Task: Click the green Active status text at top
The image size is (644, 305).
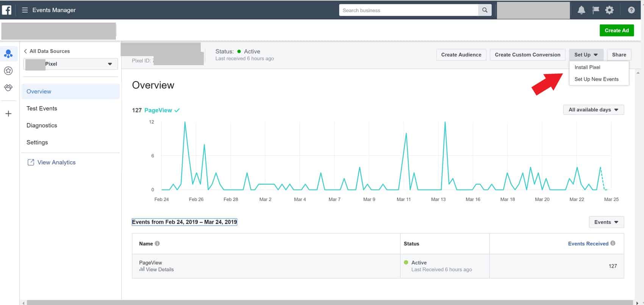Action: click(x=252, y=51)
